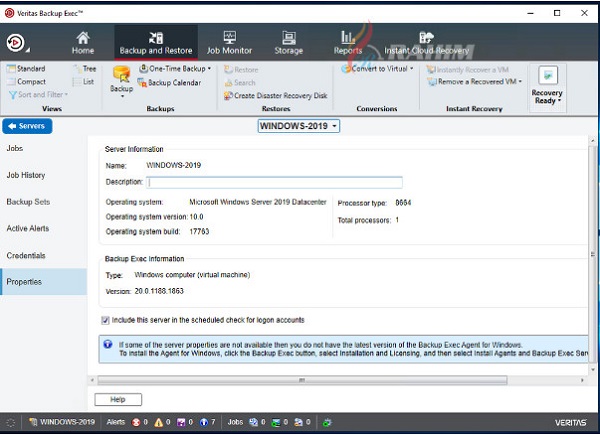This screenshot has height=435, width=600.
Task: Open the Home tab
Action: coord(83,43)
